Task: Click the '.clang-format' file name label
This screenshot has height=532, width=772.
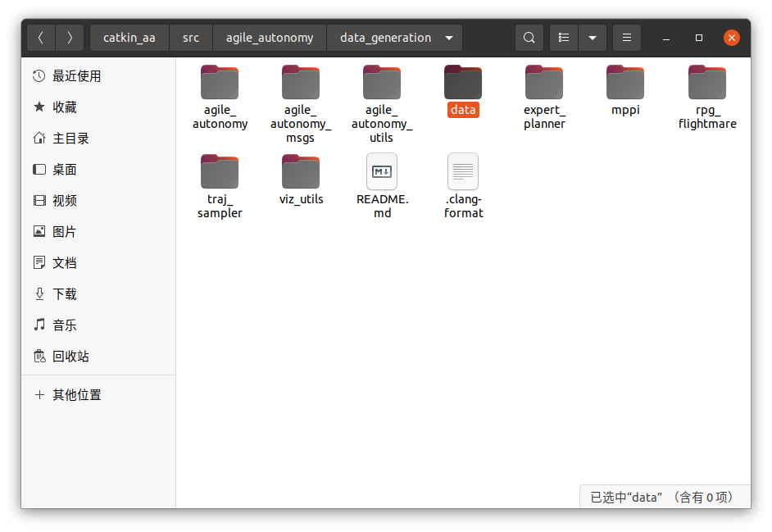Action: pos(463,206)
